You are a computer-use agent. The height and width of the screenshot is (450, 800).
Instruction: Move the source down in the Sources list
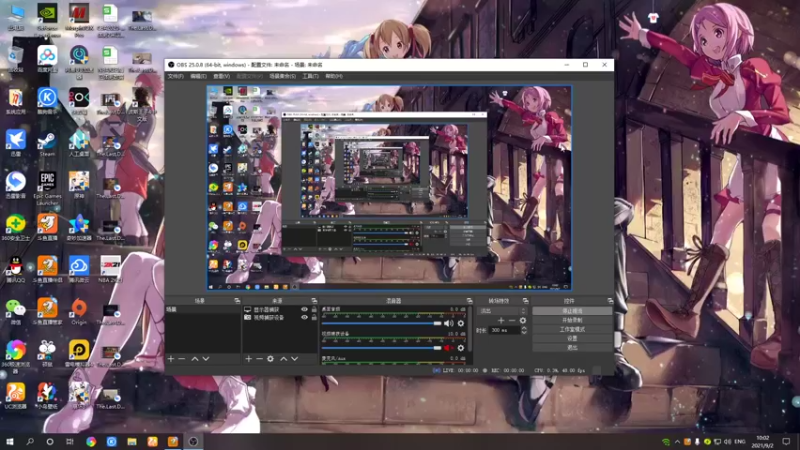click(x=294, y=359)
